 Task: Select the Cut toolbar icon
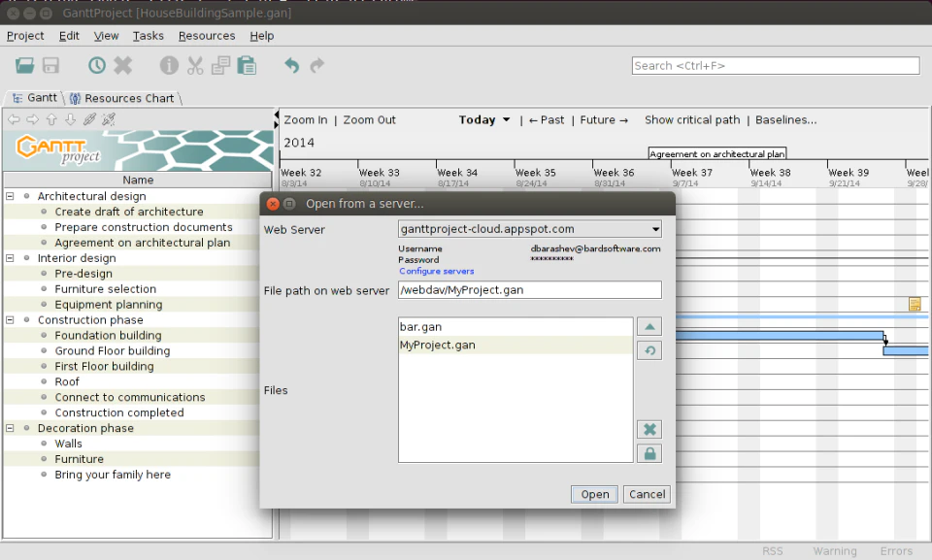196,65
